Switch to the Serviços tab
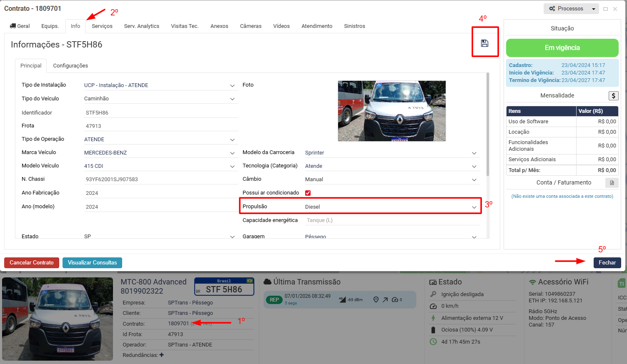 pyautogui.click(x=102, y=26)
